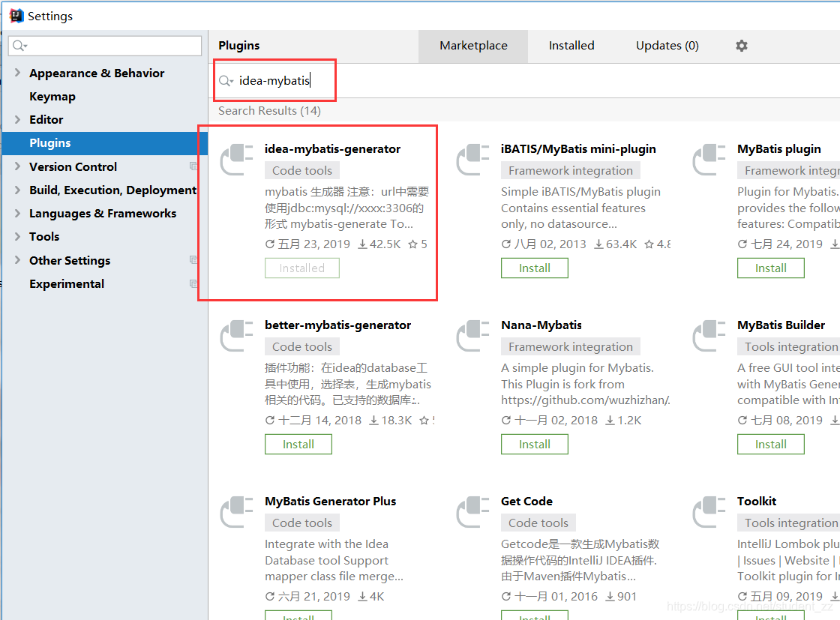Expand the Other Settings node
This screenshot has width=840, height=620.
click(18, 260)
